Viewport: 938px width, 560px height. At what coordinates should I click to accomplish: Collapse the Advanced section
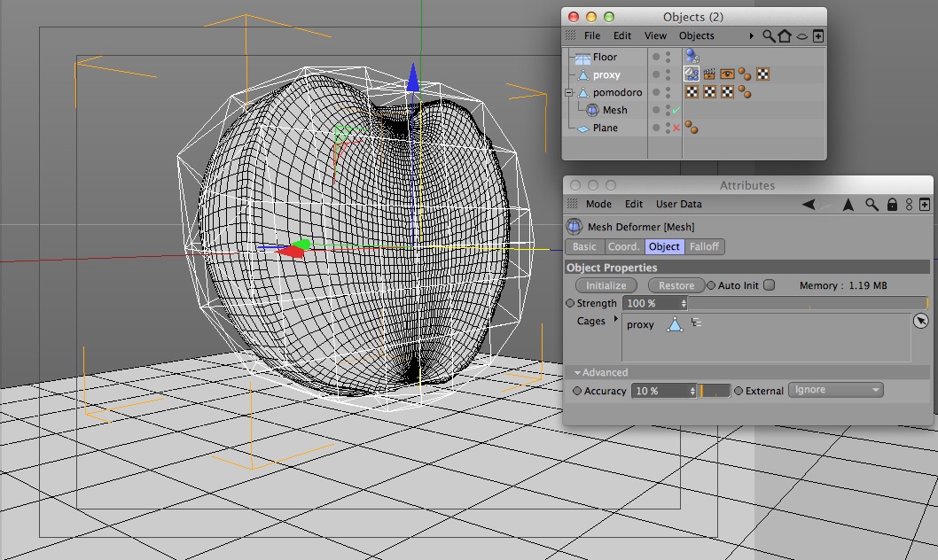[577, 372]
